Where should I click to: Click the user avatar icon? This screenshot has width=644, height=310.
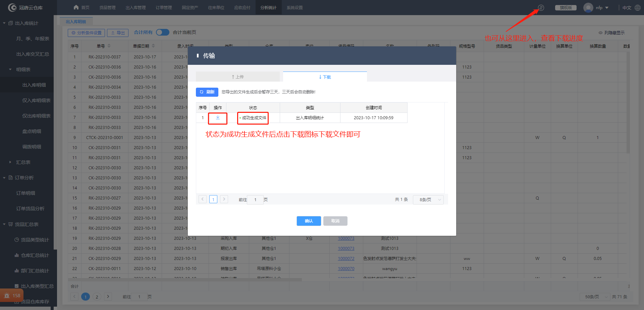click(588, 8)
